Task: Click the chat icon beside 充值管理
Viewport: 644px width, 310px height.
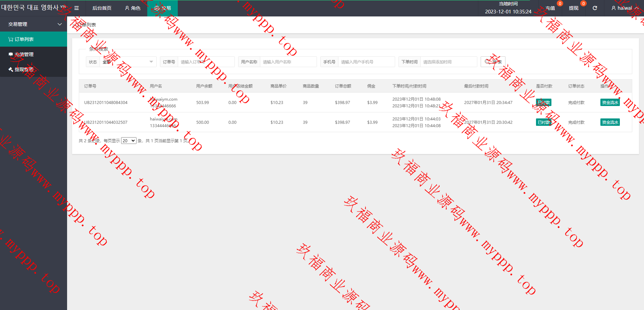Action: point(11,54)
